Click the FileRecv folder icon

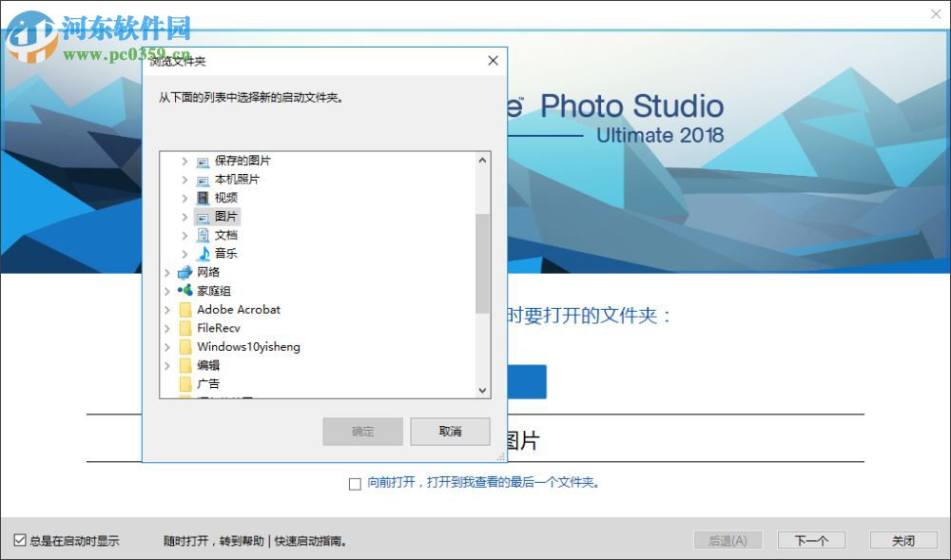pyautogui.click(x=185, y=327)
